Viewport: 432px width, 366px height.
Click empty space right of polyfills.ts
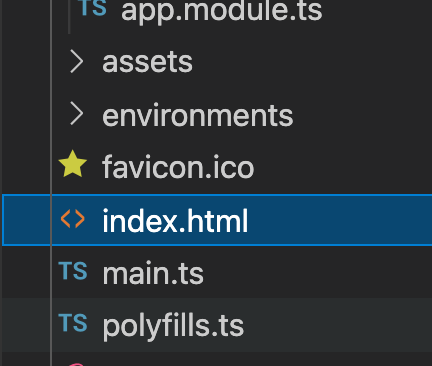(x=338, y=325)
